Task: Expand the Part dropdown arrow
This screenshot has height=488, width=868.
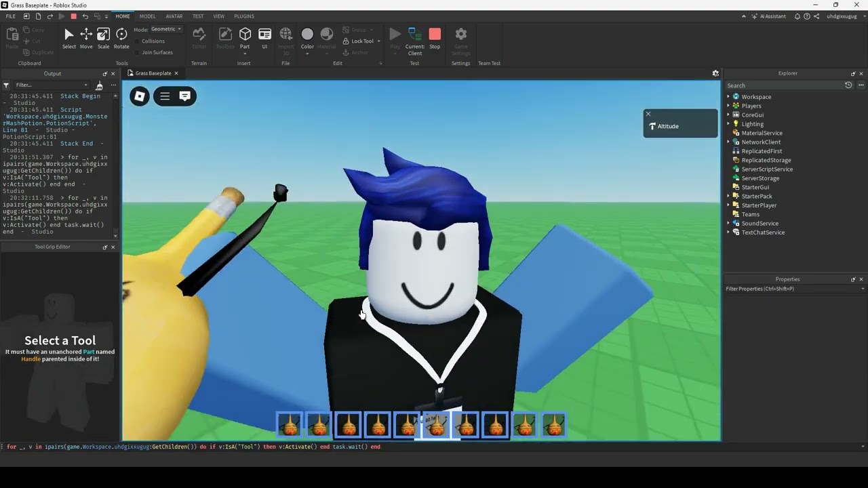Action: coord(245,53)
